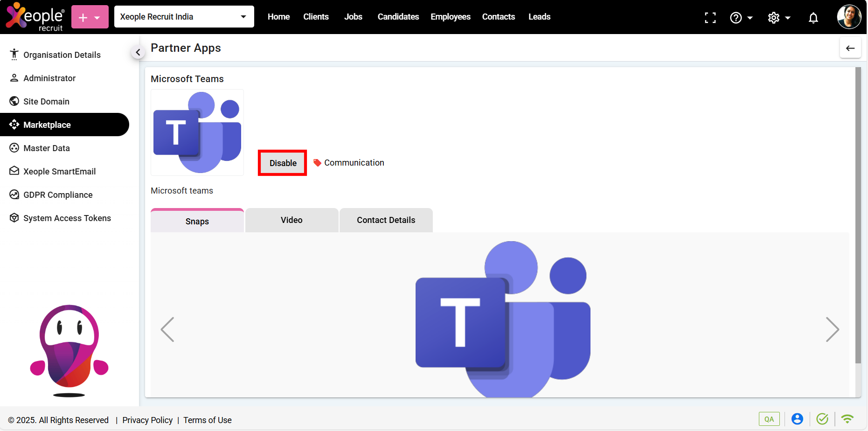Show next snap with right arrow
This screenshot has width=868, height=431.
click(833, 329)
